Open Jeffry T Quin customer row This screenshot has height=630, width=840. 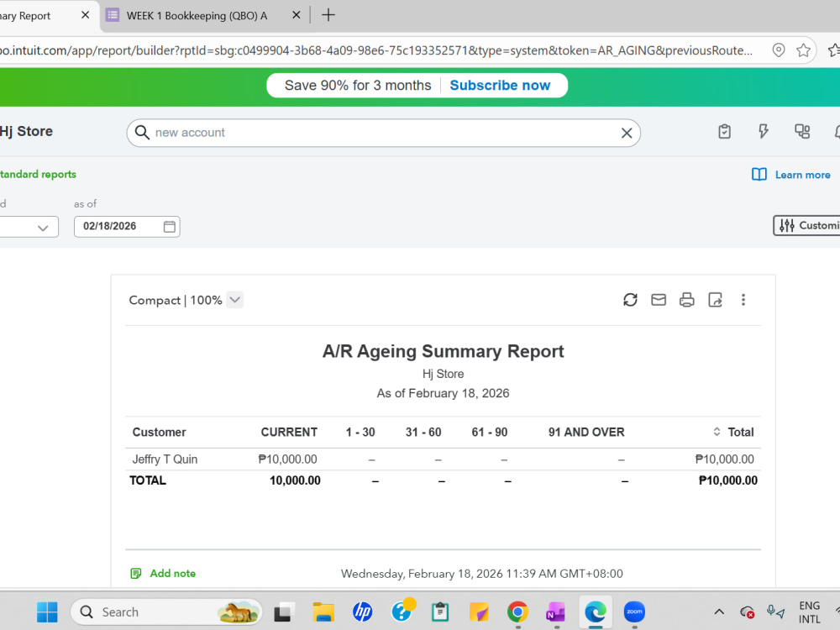pos(165,459)
